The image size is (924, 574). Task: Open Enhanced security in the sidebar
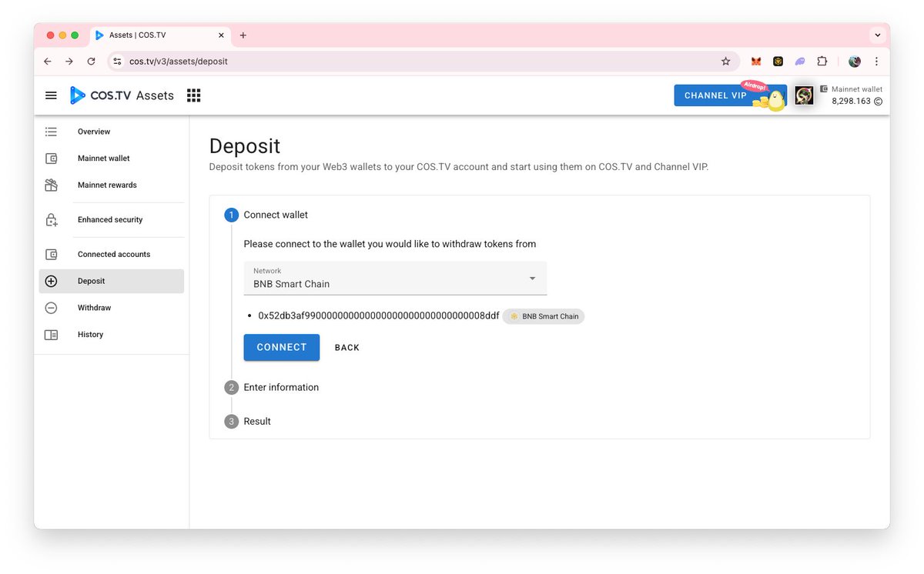(x=112, y=220)
